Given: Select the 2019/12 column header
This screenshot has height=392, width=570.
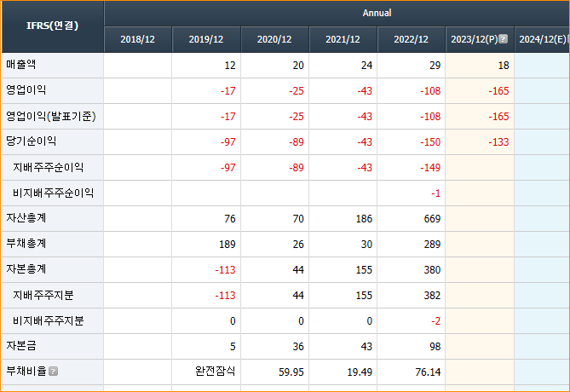Looking at the screenshot, I should tap(206, 39).
